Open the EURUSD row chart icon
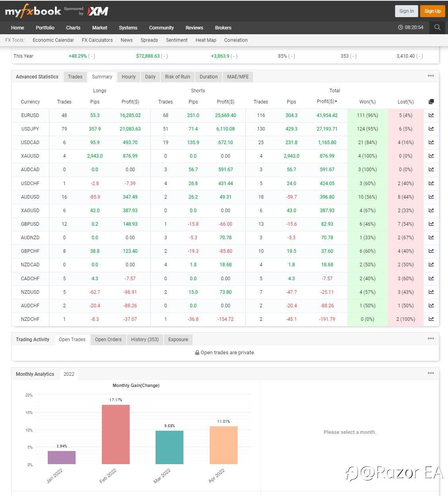 (x=431, y=115)
